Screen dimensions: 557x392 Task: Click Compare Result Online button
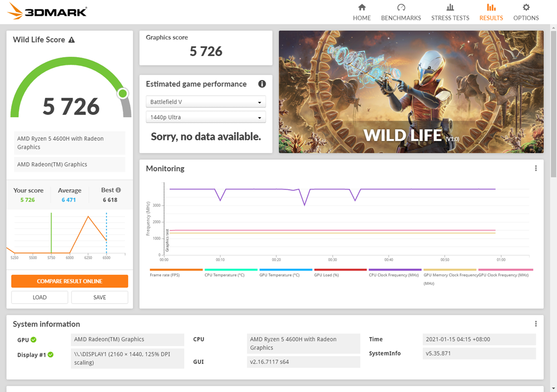pyautogui.click(x=70, y=281)
